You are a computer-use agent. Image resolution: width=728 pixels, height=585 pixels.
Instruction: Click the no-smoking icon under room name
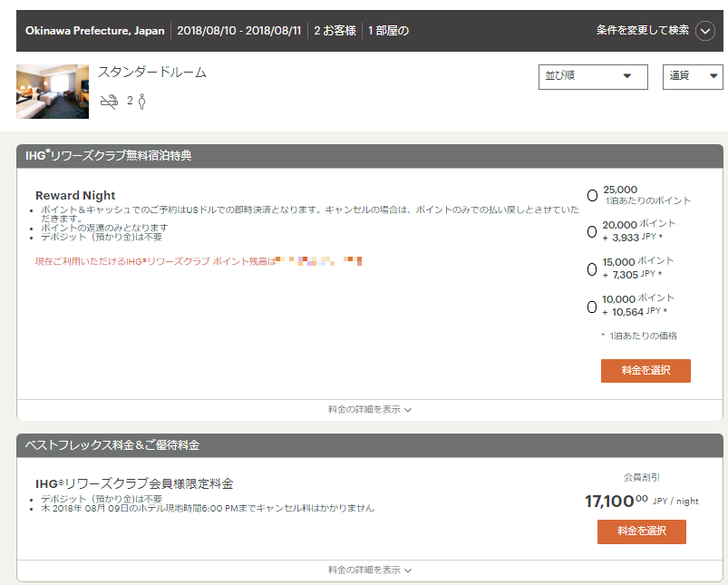(x=109, y=101)
